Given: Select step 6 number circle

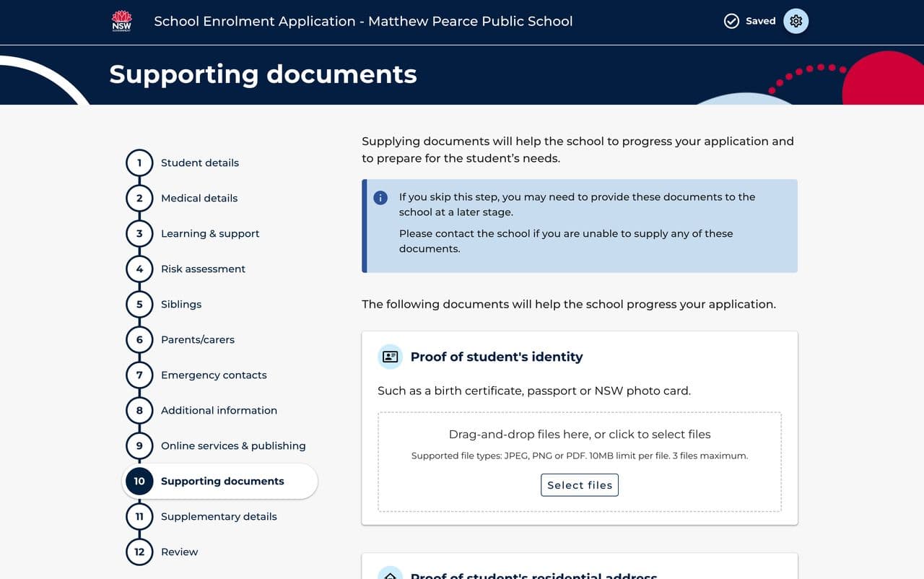Looking at the screenshot, I should tap(139, 339).
